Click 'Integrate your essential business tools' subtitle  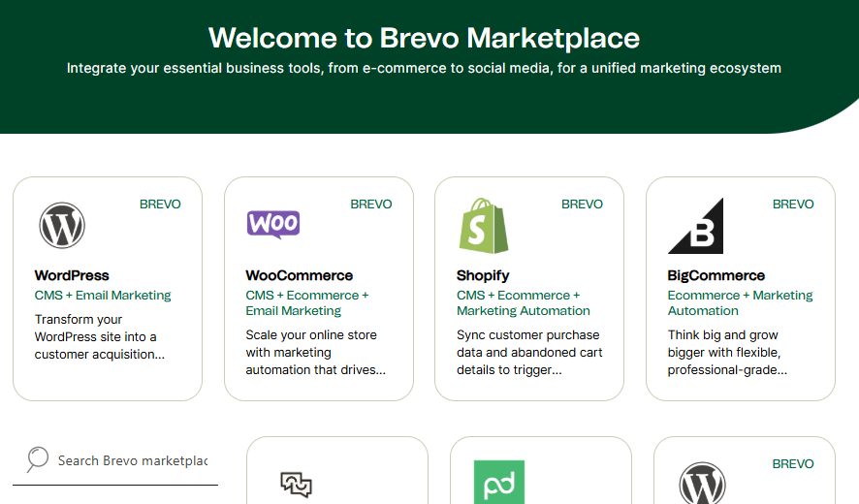tap(424, 68)
